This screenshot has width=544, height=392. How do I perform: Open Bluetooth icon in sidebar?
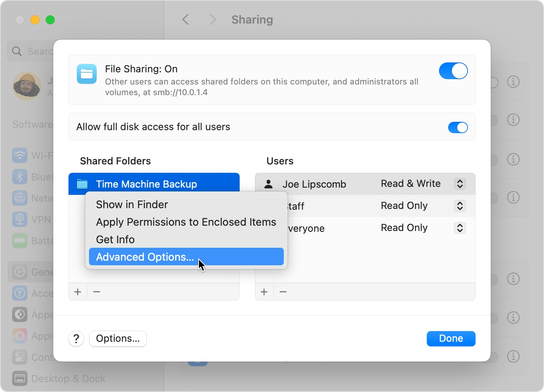coord(20,177)
